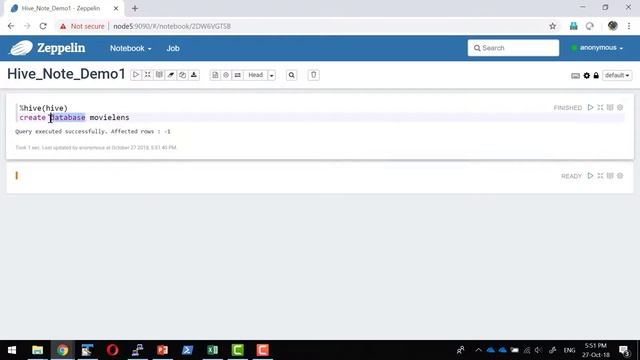The width and height of the screenshot is (640, 360).
Task: Click set revision icon
Action: (226, 75)
